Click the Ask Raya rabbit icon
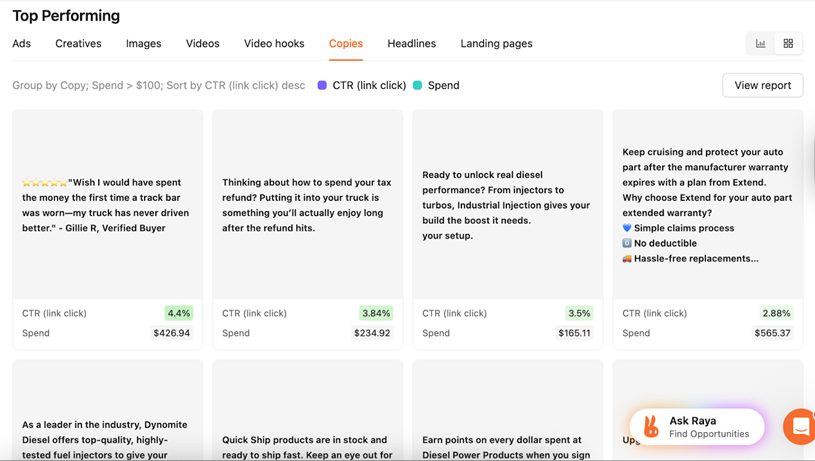 [x=651, y=427]
